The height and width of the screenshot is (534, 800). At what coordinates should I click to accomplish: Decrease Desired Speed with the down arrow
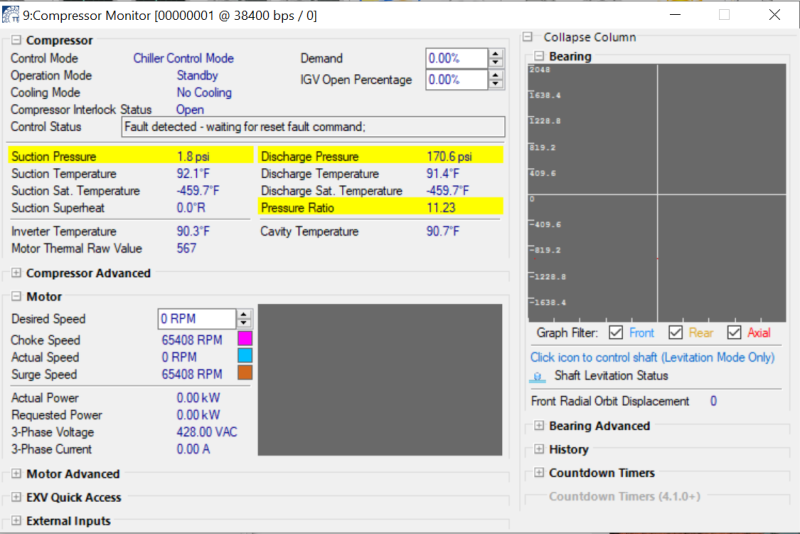244,323
